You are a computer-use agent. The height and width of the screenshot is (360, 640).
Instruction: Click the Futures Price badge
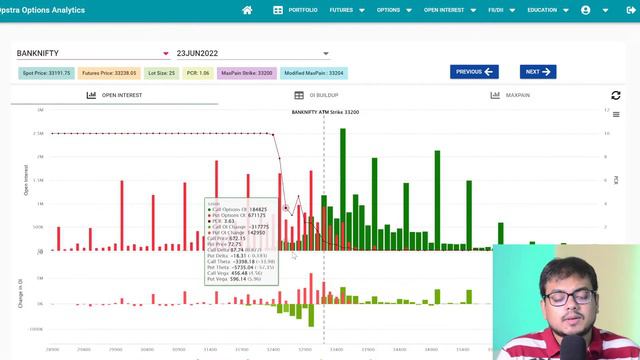(x=109, y=73)
